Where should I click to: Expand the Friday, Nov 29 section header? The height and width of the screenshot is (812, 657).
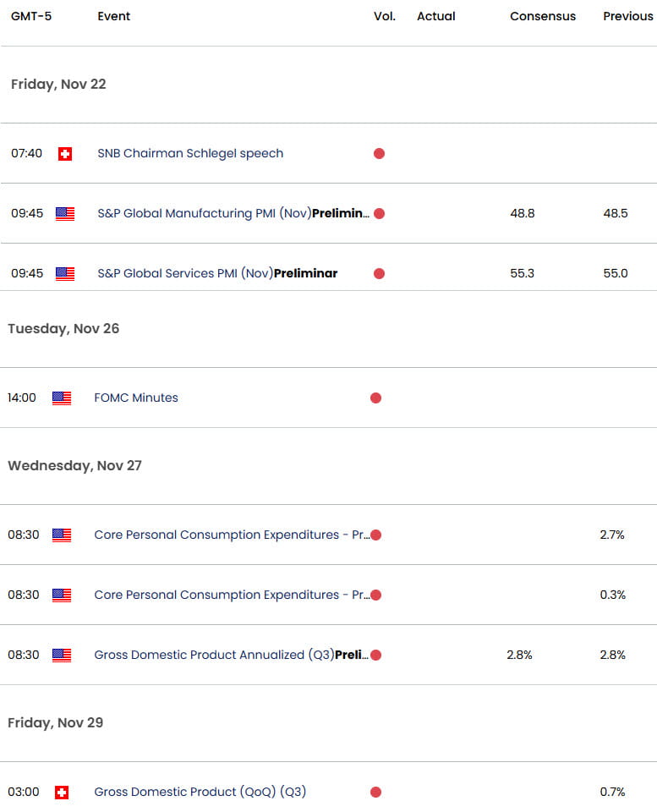pos(55,722)
